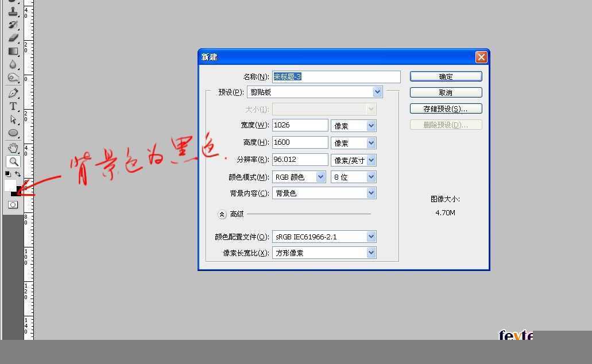Select the Gradient tool

click(x=13, y=51)
